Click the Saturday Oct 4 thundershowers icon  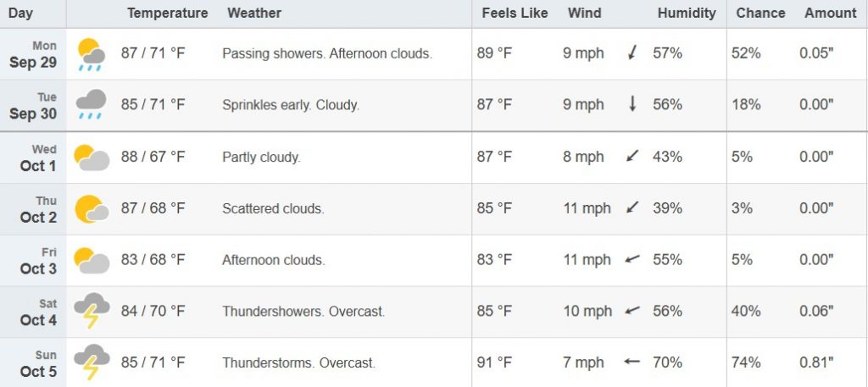[91, 312]
